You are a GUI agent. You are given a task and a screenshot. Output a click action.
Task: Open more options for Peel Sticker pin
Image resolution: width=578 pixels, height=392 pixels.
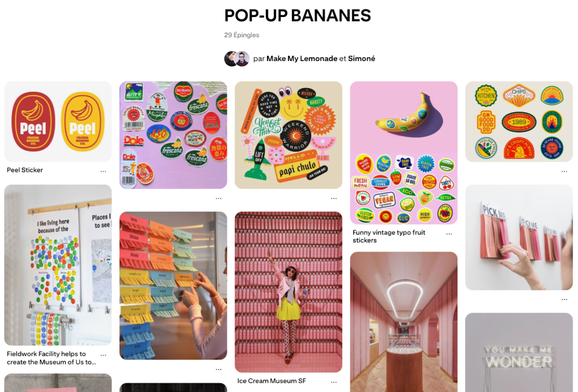(x=103, y=171)
